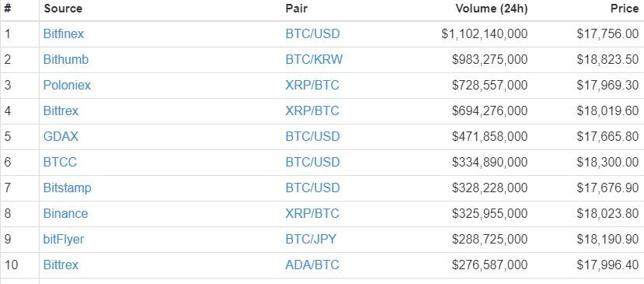The image size is (644, 284).
Task: Sort by the Volume (24h) header
Action: [492, 9]
